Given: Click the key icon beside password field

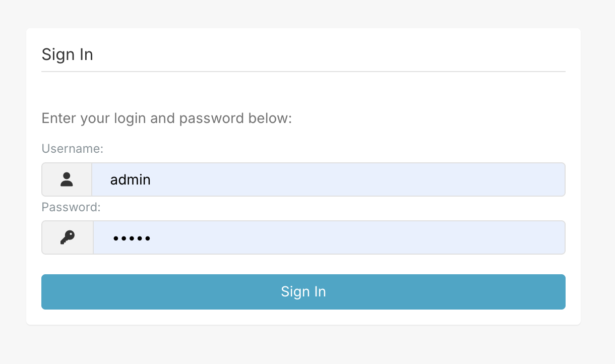Looking at the screenshot, I should [66, 237].
